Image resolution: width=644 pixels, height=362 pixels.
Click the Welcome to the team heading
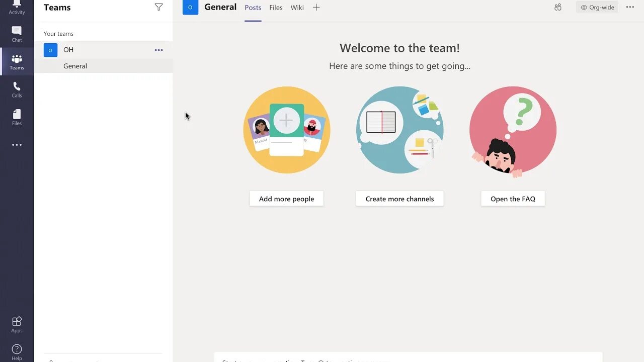point(399,48)
